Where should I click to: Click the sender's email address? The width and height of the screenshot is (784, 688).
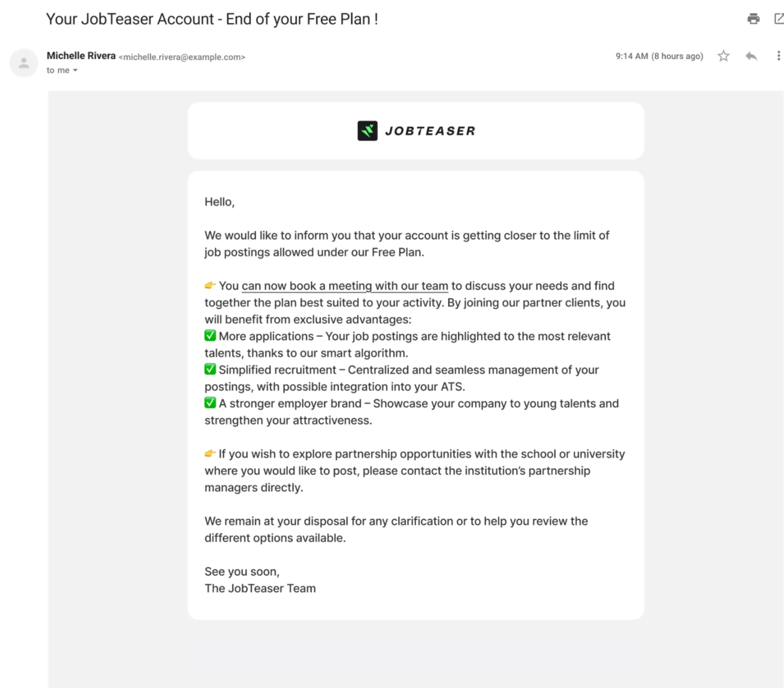(182, 57)
